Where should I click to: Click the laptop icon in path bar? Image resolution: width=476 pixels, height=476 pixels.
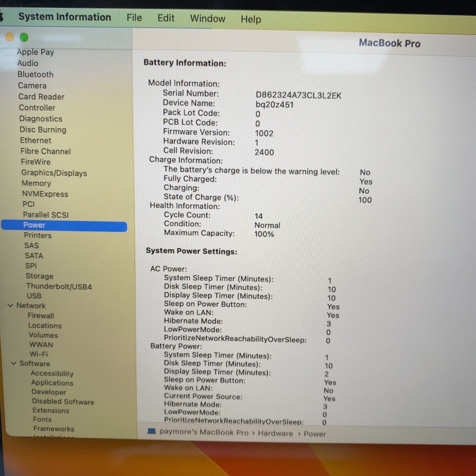(x=152, y=431)
